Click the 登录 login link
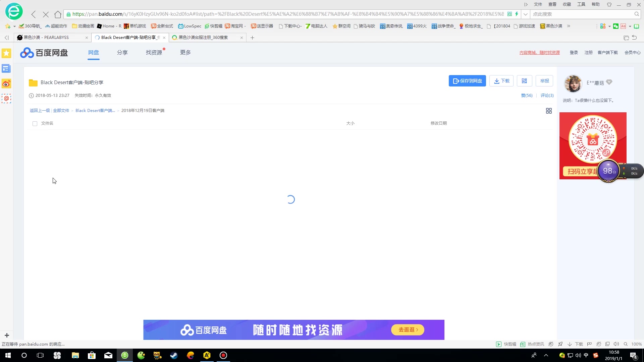The image size is (644, 362). click(x=574, y=53)
